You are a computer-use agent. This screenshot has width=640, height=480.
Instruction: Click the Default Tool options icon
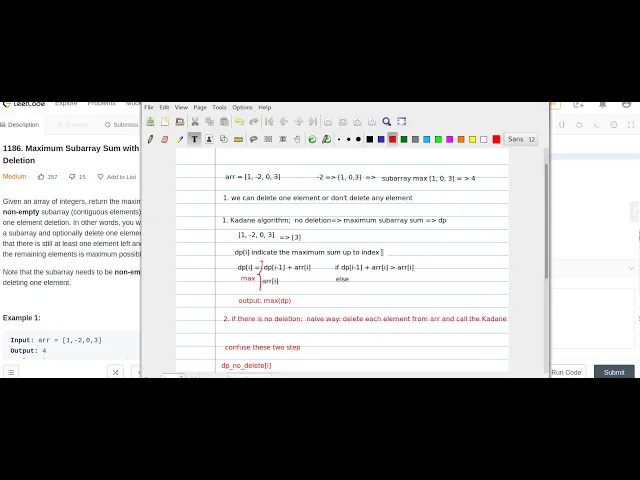point(327,139)
